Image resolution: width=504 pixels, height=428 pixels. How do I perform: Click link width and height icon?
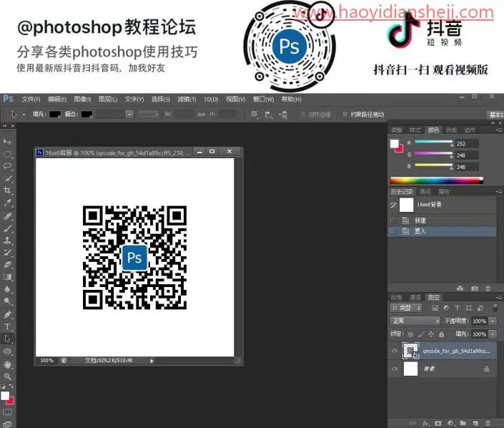click(x=201, y=115)
